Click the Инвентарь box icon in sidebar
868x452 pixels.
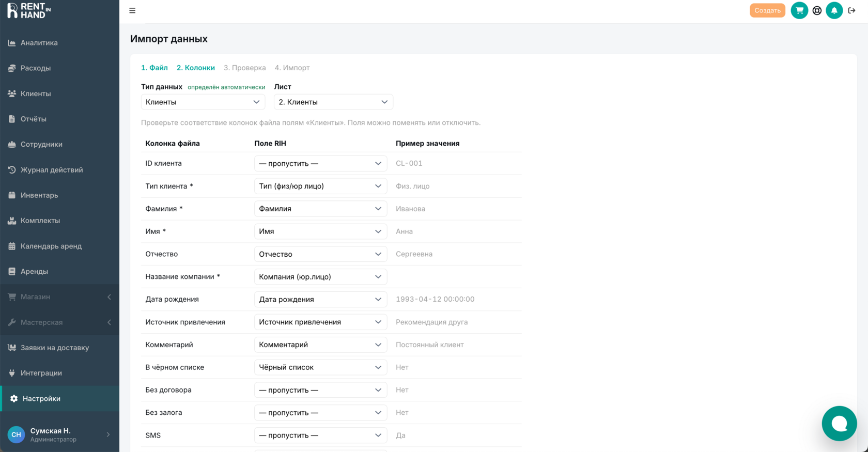coord(12,195)
